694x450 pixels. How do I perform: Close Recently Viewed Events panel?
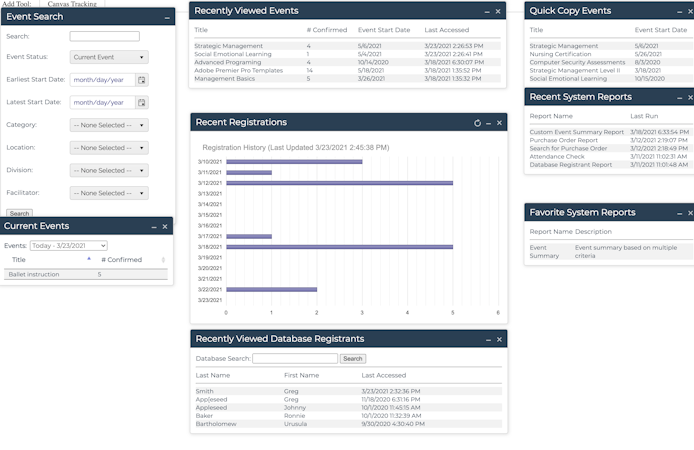[x=498, y=12]
